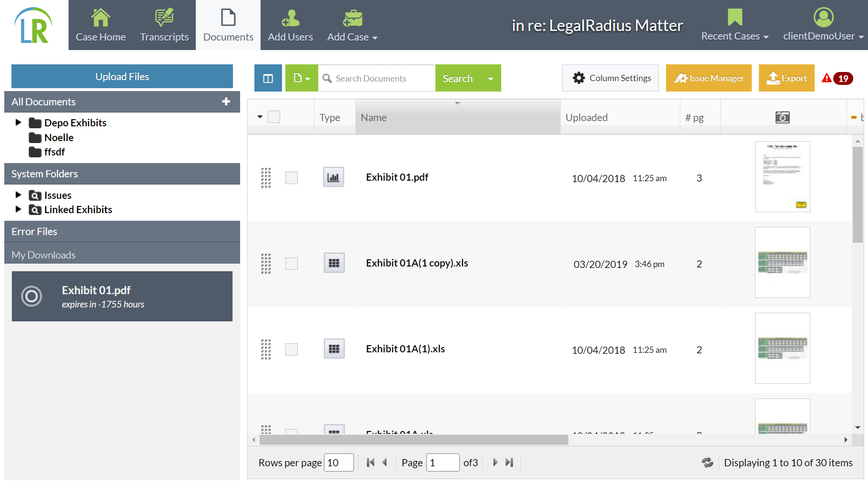The height and width of the screenshot is (482, 868).
Task: Click the Exhibit 01.pdf download item
Action: click(x=122, y=296)
